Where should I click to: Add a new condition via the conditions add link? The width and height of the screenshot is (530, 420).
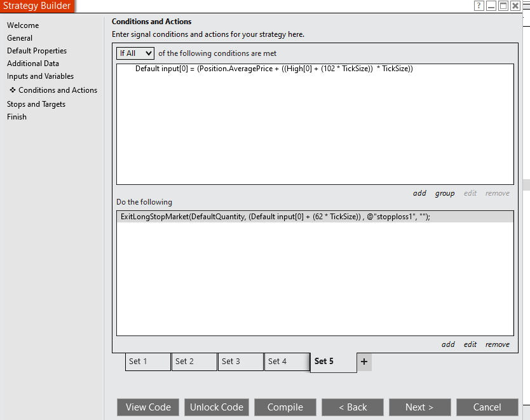pyautogui.click(x=419, y=193)
